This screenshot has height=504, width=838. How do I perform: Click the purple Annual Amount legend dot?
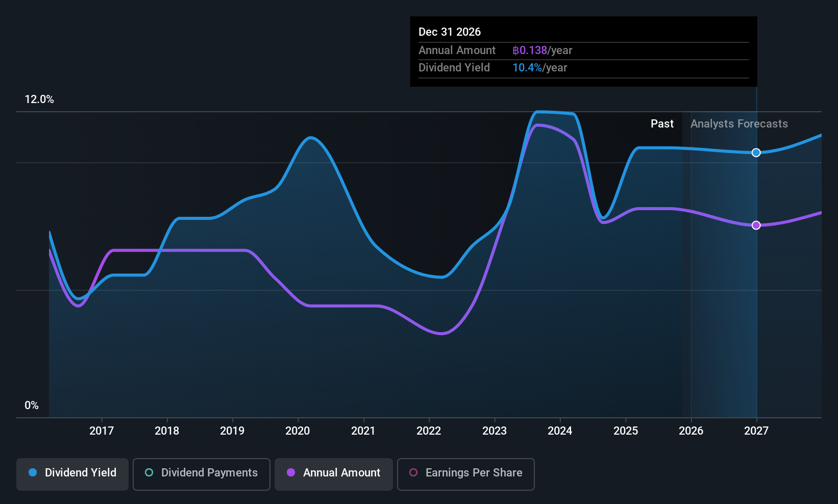pyautogui.click(x=291, y=473)
